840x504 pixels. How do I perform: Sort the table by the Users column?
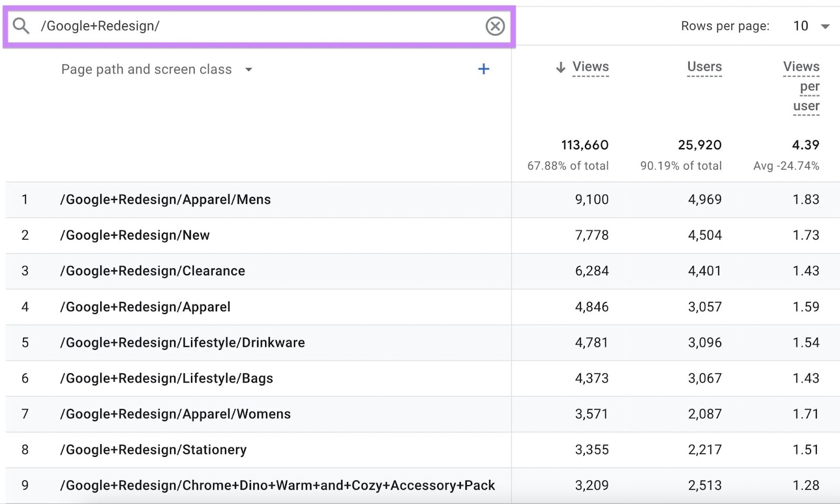(703, 67)
